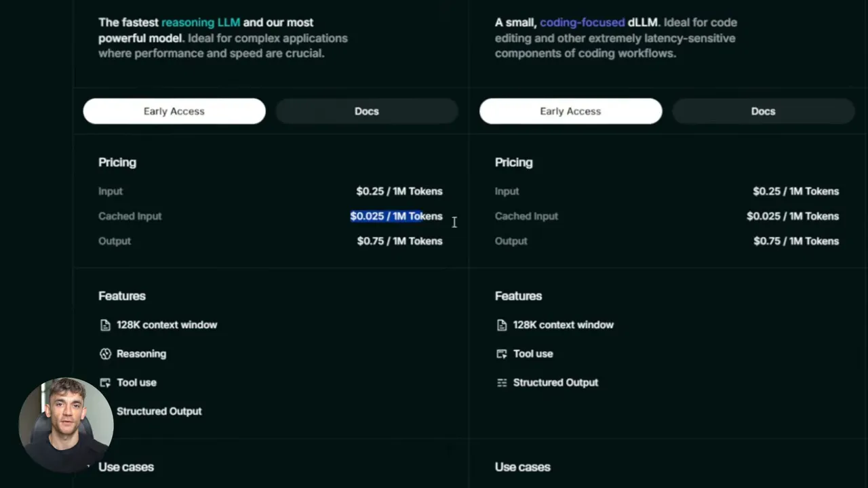The image size is (868, 488).
Task: Click right card's Cached Input price $0.025
Action: pyautogui.click(x=793, y=216)
